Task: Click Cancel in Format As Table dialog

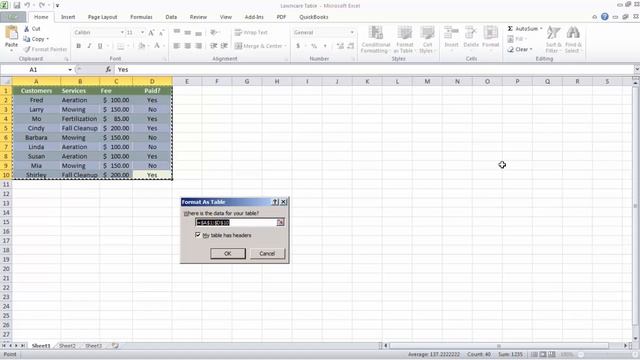Action: tap(267, 253)
